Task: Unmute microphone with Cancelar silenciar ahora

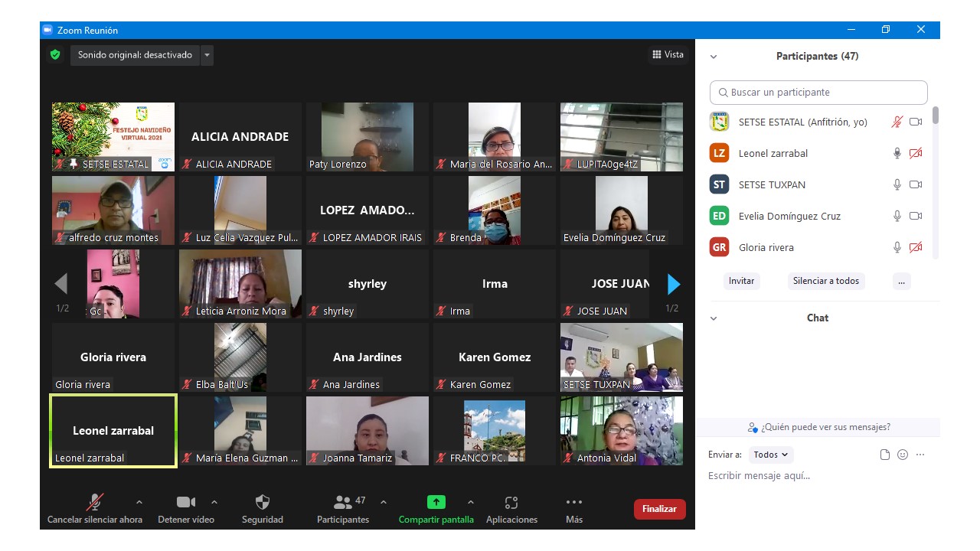Action: pos(95,509)
